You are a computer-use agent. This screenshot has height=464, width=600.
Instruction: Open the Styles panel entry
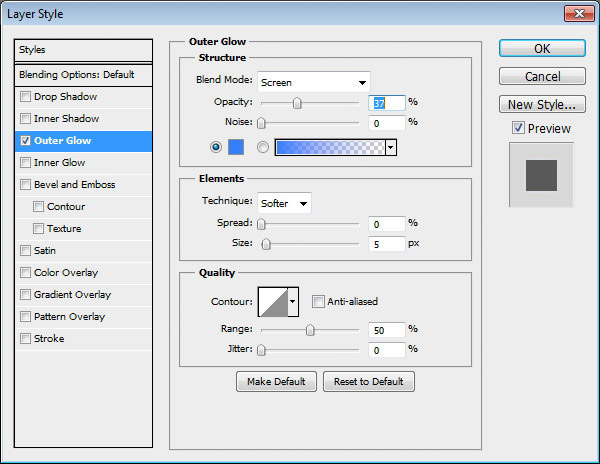click(83, 50)
